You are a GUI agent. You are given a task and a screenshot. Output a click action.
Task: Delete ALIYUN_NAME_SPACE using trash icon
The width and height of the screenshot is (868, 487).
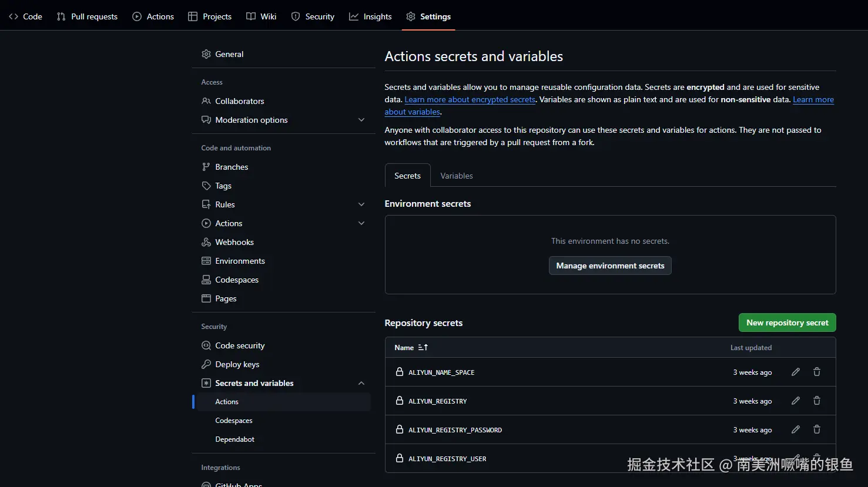click(816, 372)
